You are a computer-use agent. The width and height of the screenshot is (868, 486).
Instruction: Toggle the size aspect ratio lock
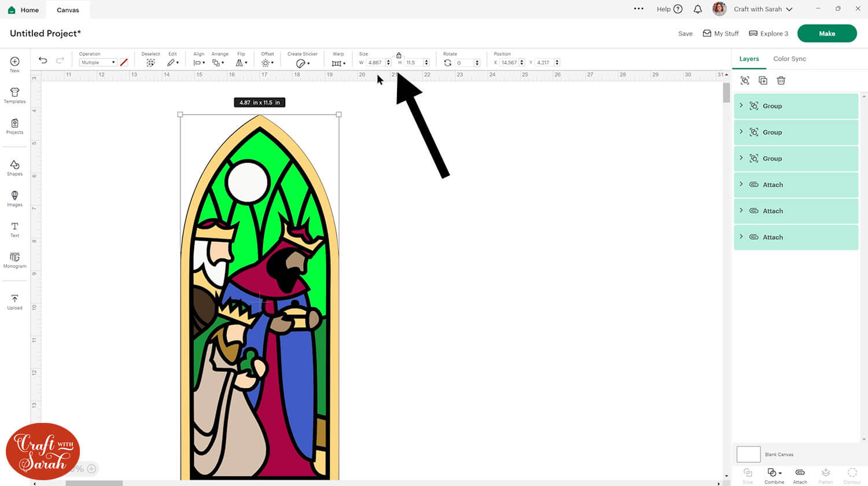399,55
